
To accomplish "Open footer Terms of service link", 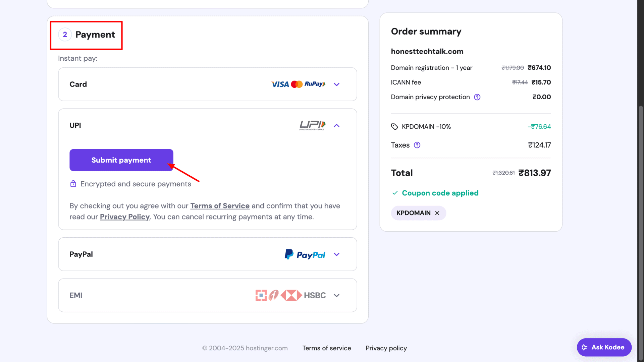I will point(326,348).
